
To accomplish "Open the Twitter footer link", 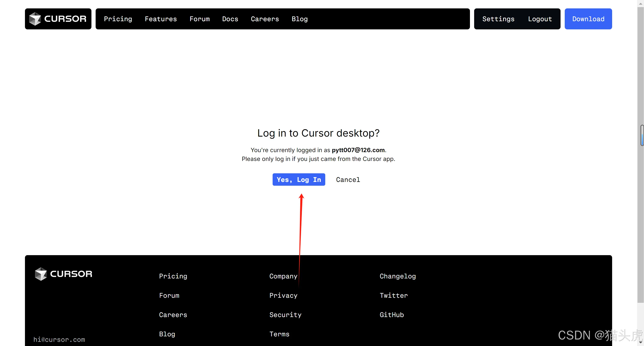I will (x=393, y=295).
